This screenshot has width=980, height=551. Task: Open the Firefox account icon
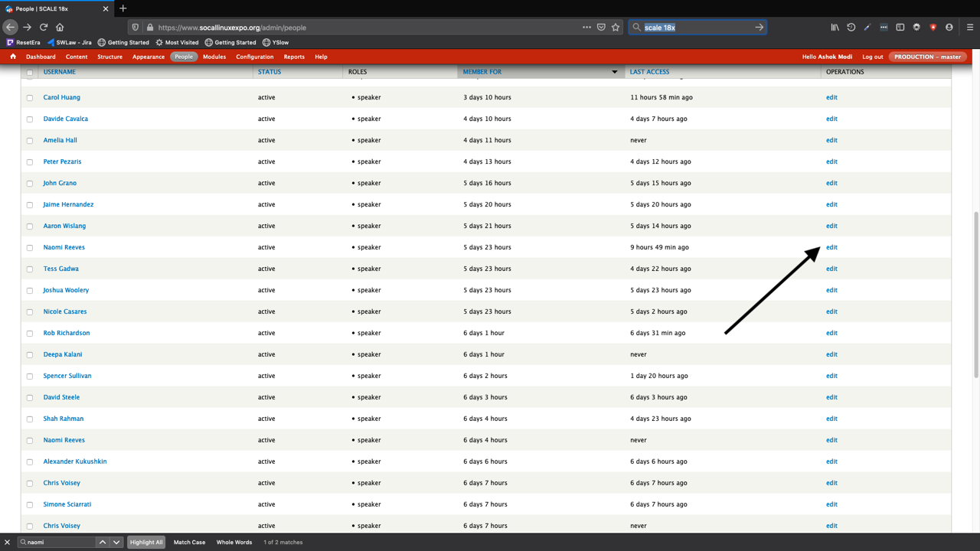click(x=949, y=28)
